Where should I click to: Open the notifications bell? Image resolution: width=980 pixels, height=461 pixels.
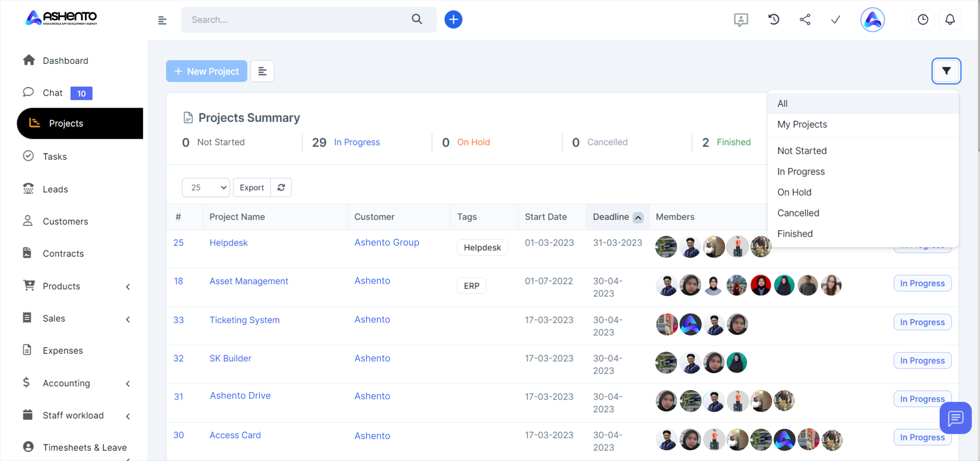point(950,19)
